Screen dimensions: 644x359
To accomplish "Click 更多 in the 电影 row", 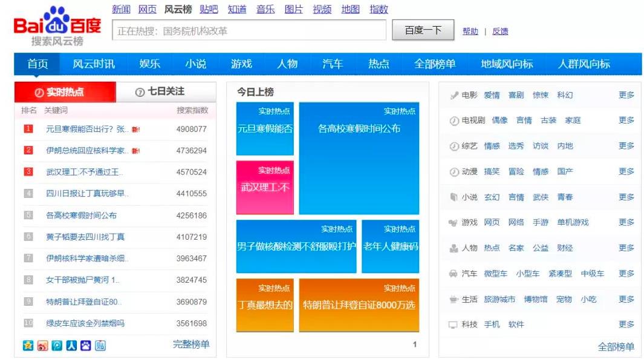I will pos(626,95).
